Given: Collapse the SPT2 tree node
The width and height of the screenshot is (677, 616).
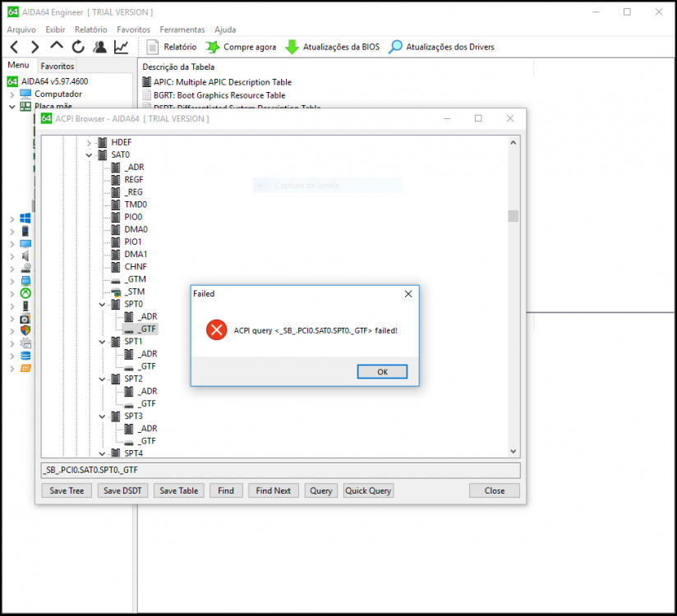Looking at the screenshot, I should 102,379.
